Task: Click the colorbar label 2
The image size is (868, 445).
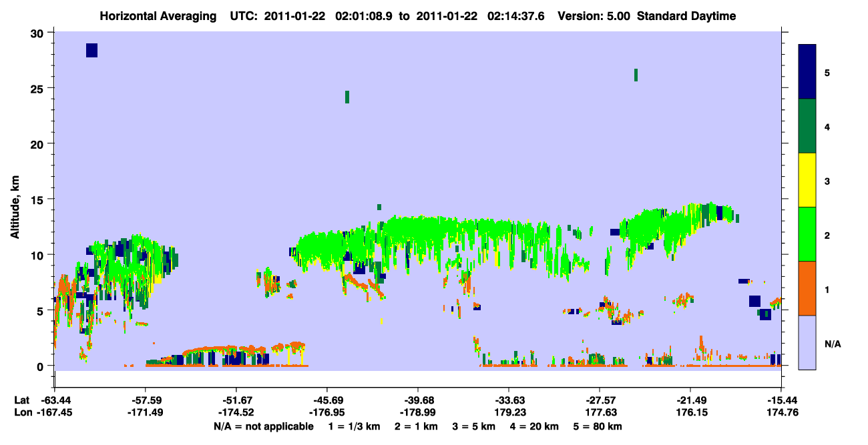Action: pos(827,235)
